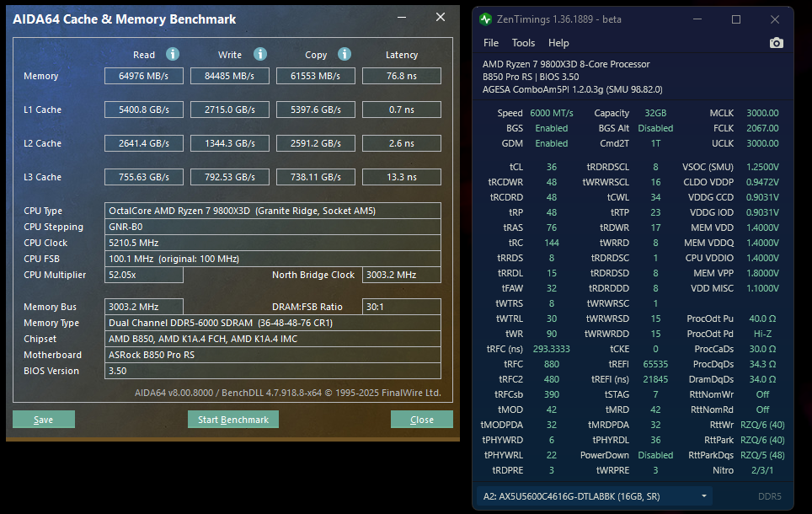
Task: Click the tCL value 36
Action: 552,167
